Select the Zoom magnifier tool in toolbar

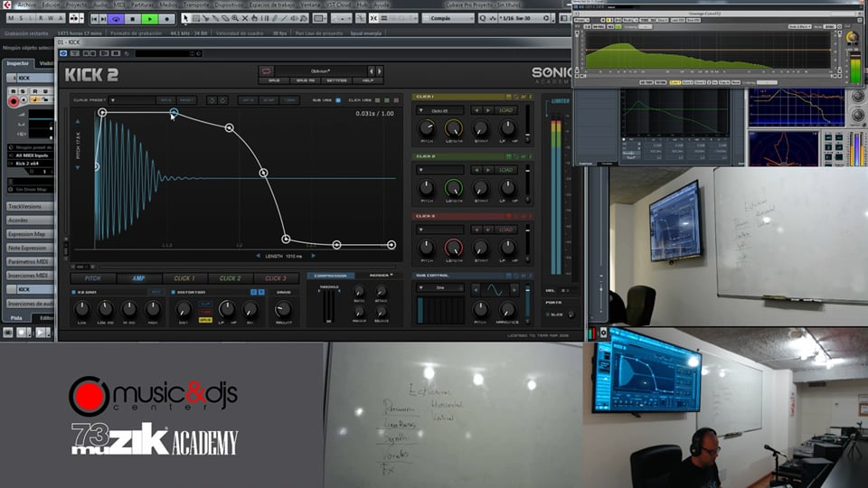pos(235,18)
